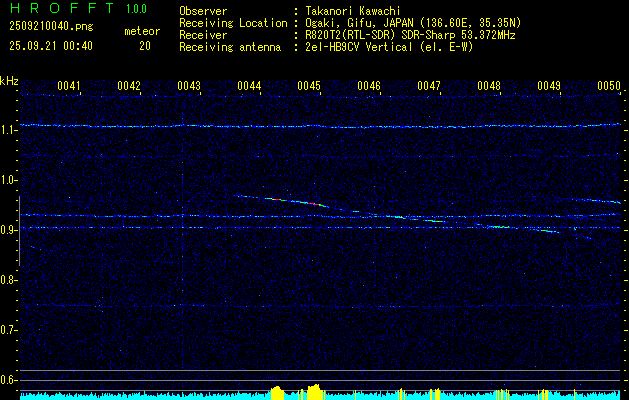Select the R820T2(RTL-SDR) receiver description
The width and height of the screenshot is (629, 400).
click(410, 35)
